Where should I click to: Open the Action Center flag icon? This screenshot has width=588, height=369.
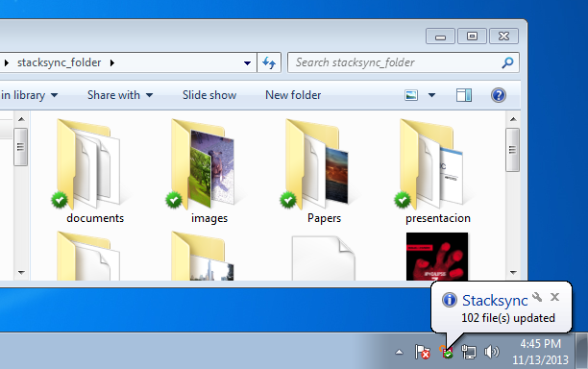click(x=422, y=352)
